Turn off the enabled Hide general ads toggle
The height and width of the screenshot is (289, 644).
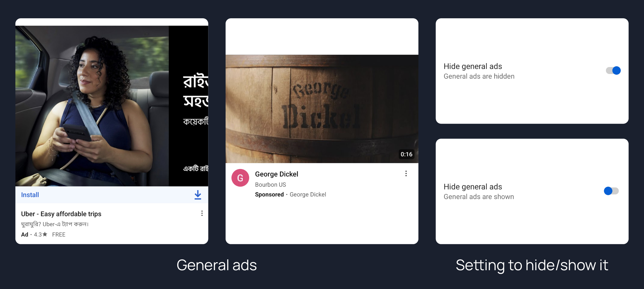(613, 71)
